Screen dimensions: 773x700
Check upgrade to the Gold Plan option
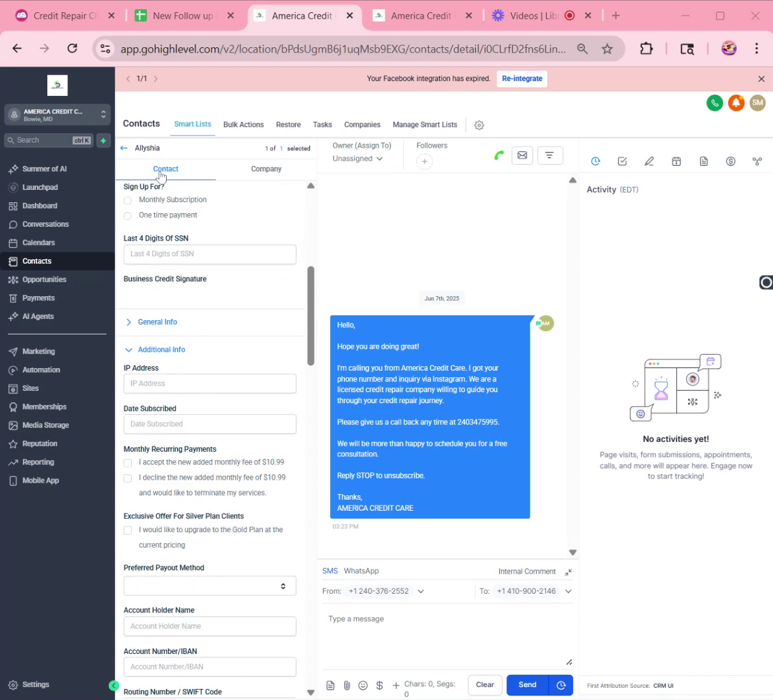point(128,531)
